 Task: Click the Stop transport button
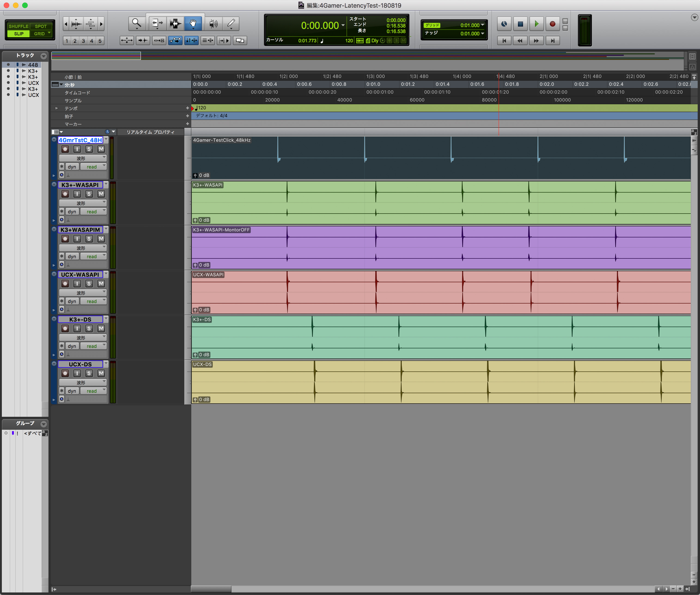pyautogui.click(x=520, y=24)
